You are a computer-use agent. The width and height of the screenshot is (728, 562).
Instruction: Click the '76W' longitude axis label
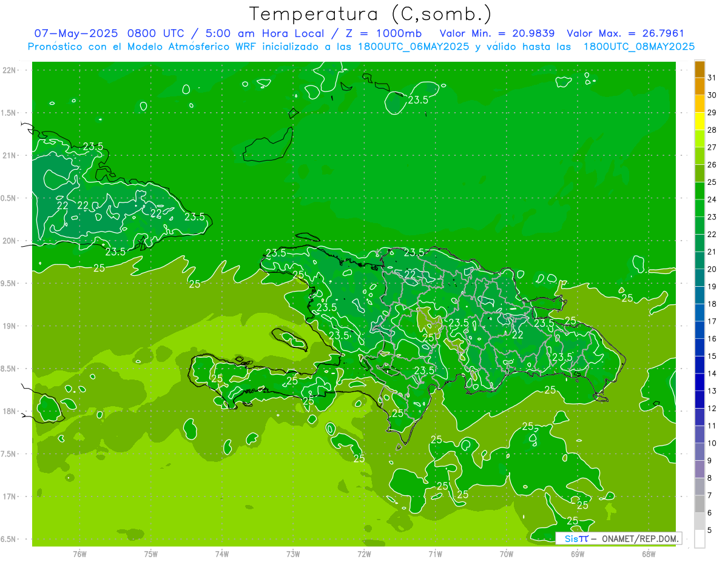[x=79, y=554]
